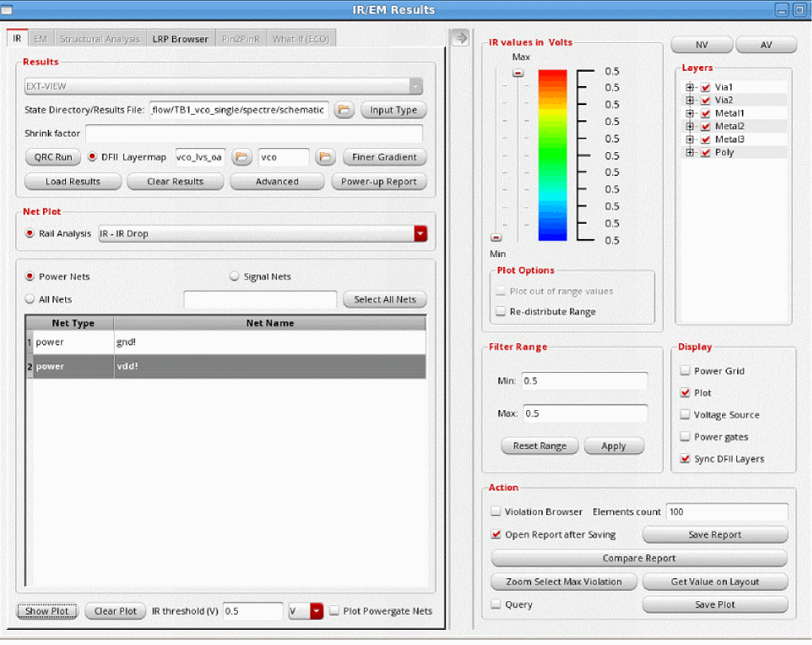Screen dimensions: 812x645
Task: Expand the Via1 layer tree node
Action: (689, 87)
